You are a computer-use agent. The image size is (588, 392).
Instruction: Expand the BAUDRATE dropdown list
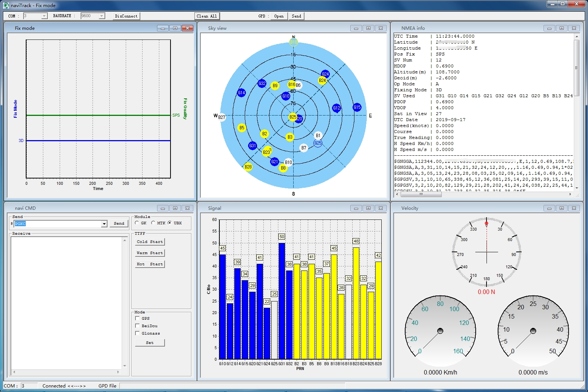(x=101, y=16)
